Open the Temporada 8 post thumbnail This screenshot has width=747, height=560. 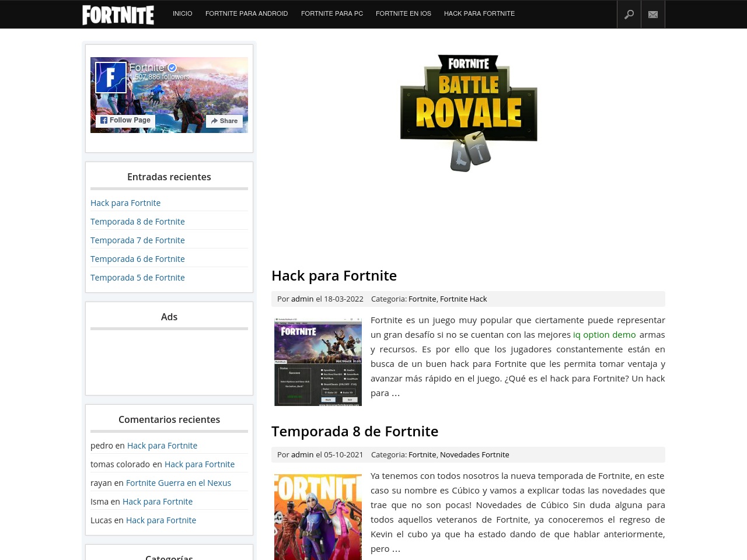coord(318,517)
